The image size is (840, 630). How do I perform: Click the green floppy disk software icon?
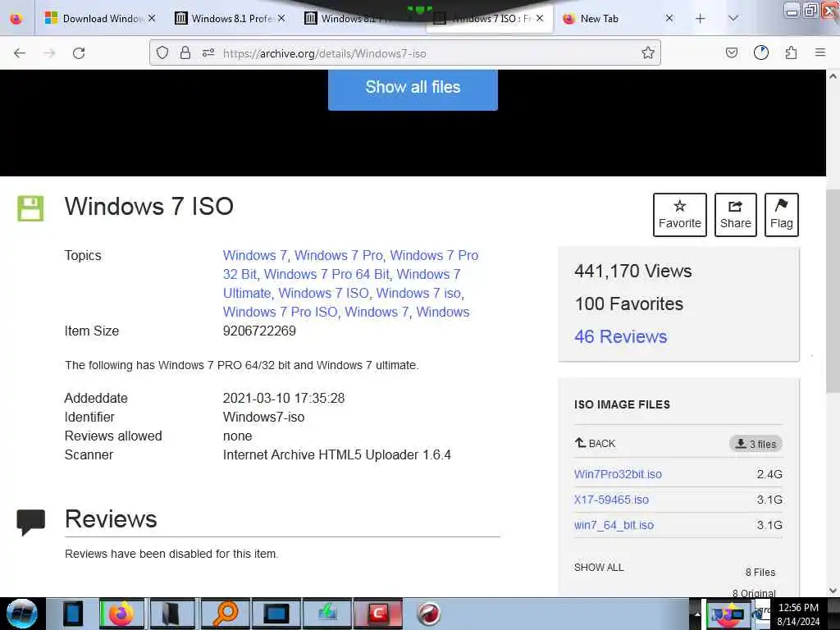pos(30,208)
